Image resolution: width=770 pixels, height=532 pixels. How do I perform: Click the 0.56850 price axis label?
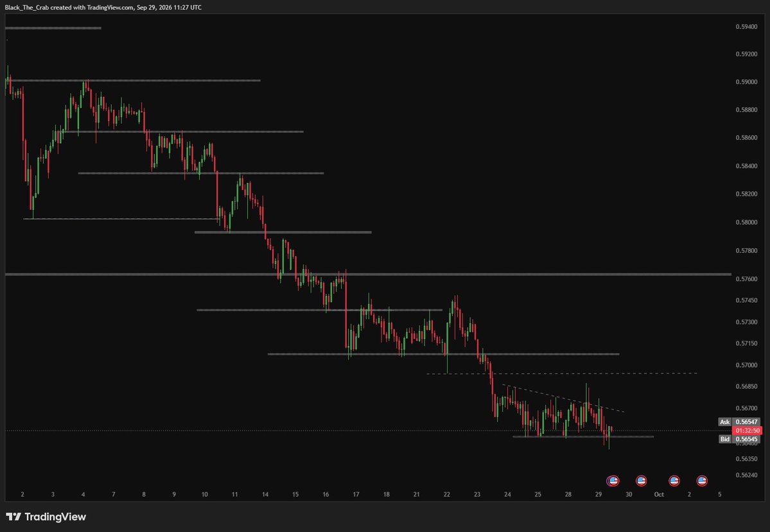746,387
